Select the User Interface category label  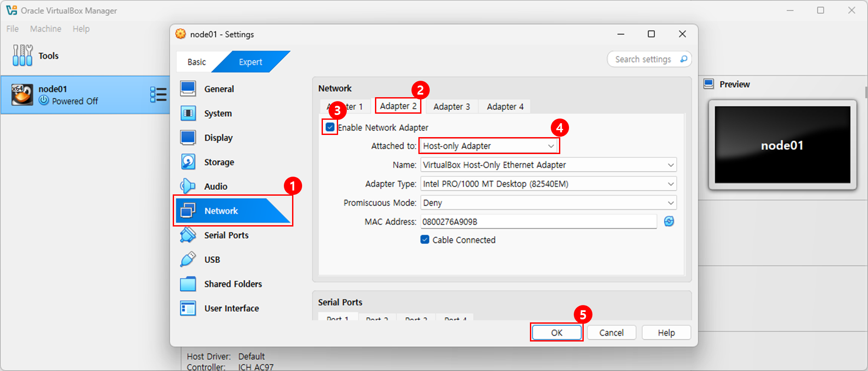point(232,308)
